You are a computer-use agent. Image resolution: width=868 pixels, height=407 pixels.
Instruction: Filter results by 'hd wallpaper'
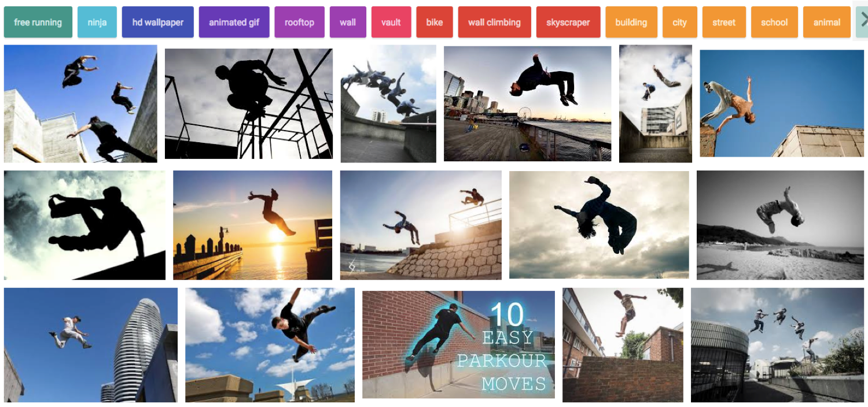(158, 23)
